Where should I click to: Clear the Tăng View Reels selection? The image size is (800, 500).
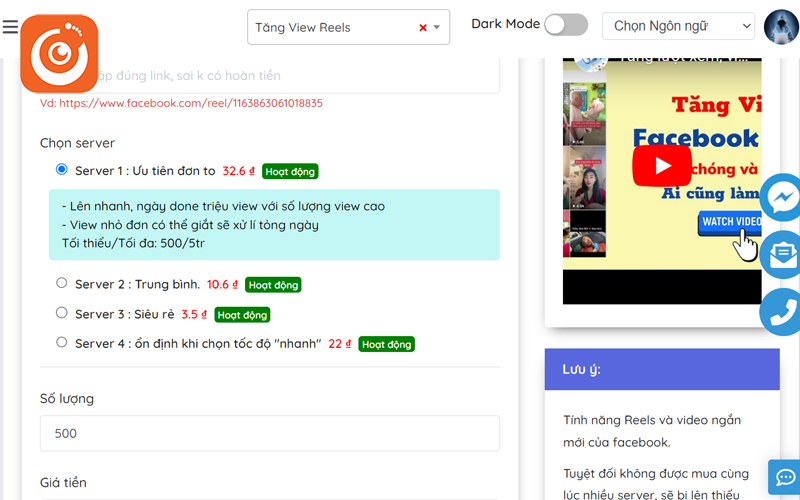coord(422,28)
